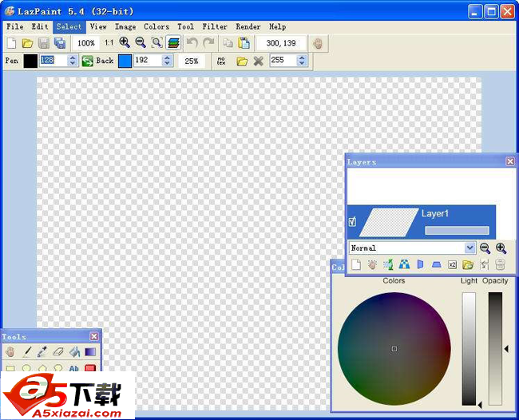Click the 'no tex' texture button
The image size is (519, 420).
[x=221, y=61]
